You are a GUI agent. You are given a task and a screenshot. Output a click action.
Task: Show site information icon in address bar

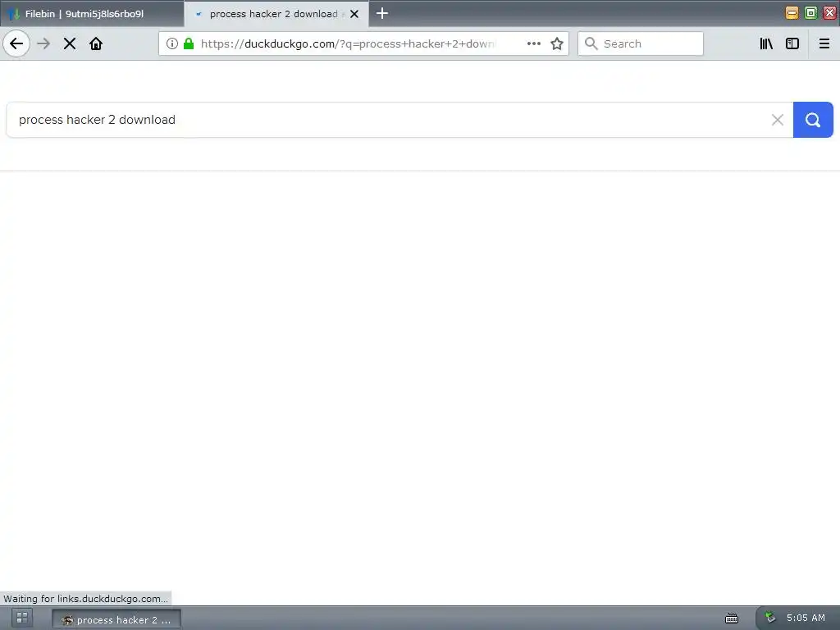[x=172, y=43]
